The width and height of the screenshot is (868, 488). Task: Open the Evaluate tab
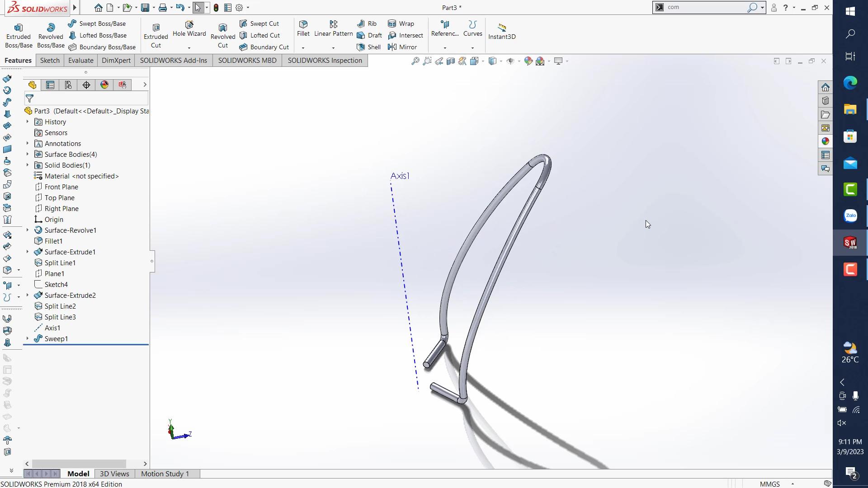pos(80,61)
